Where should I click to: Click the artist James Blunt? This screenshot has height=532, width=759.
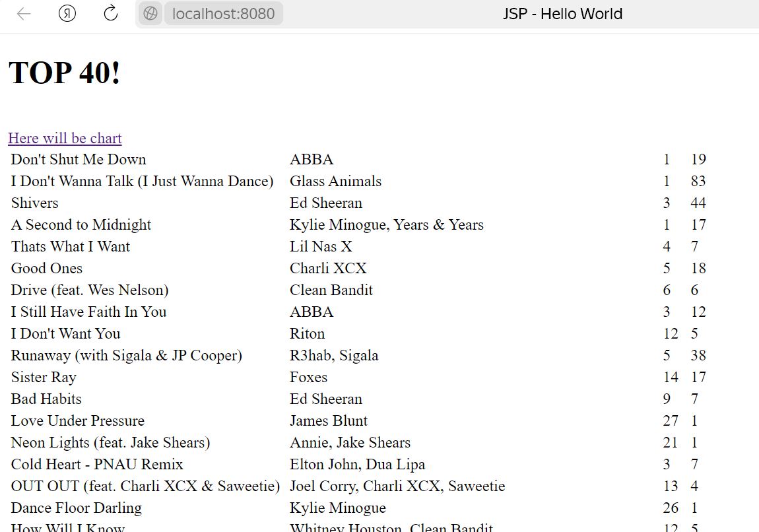coord(329,420)
